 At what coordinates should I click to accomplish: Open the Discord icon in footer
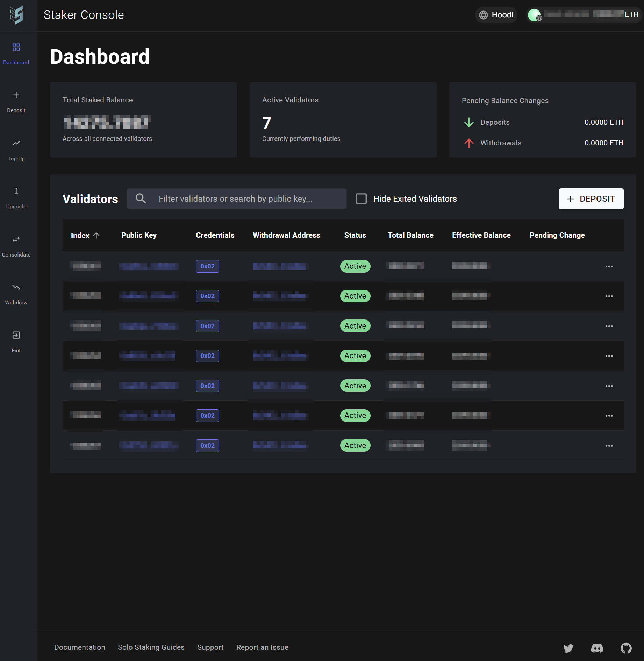[598, 648]
